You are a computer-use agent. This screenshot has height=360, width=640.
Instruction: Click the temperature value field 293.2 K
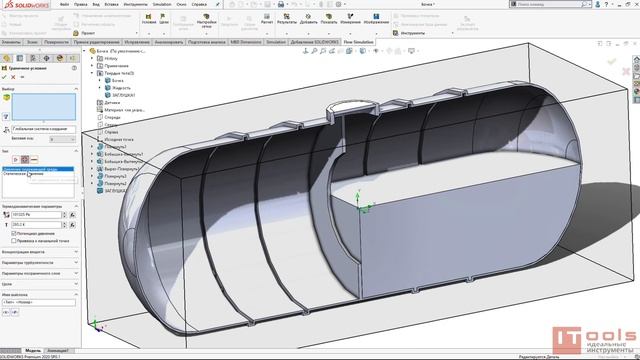point(36,225)
